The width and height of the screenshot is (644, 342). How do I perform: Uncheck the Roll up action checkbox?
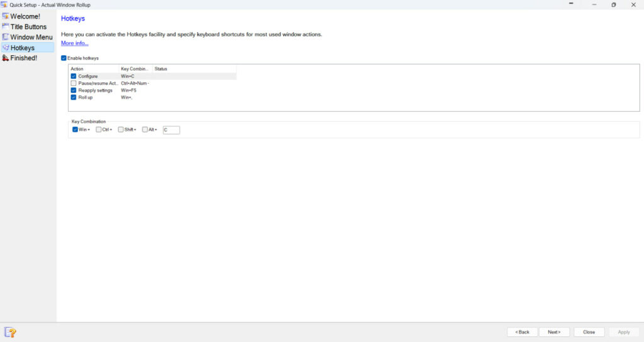[74, 97]
